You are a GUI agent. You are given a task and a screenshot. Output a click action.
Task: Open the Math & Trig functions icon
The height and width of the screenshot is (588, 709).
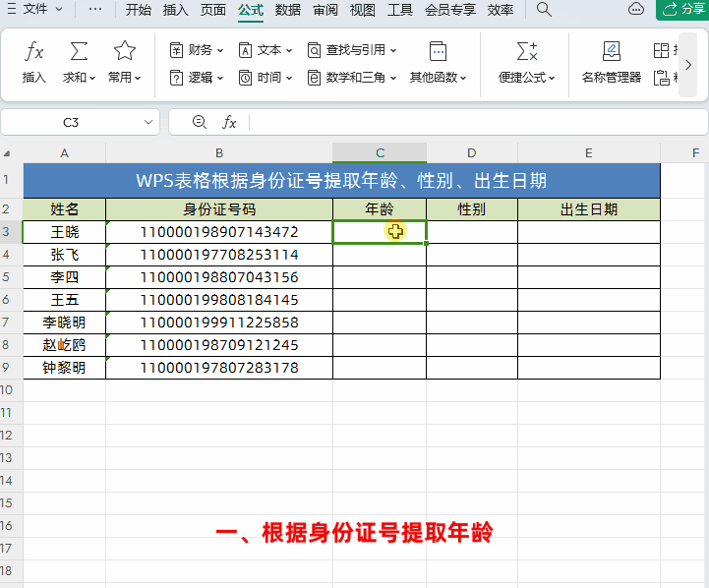coord(314,78)
